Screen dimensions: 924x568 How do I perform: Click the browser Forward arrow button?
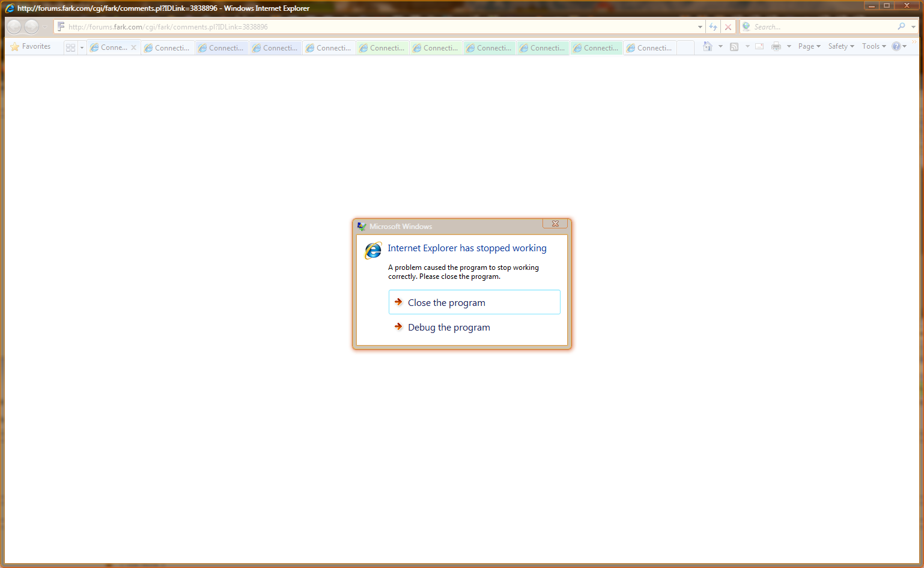coord(31,26)
